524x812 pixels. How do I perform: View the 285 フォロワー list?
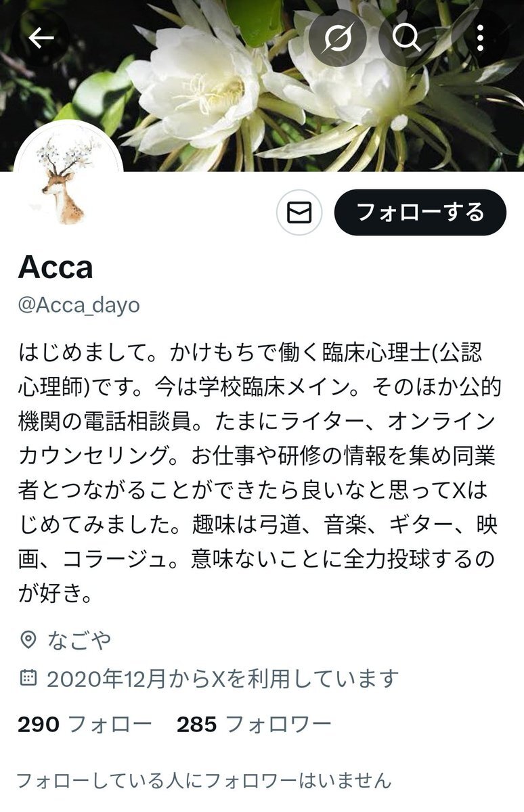click(254, 725)
